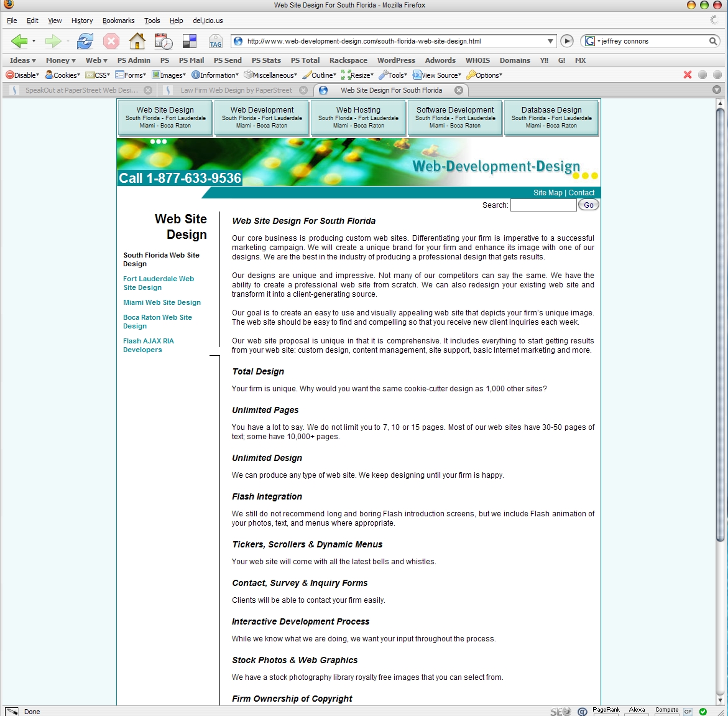
Task: Expand the URL history dropdown arrow
Action: coord(550,41)
